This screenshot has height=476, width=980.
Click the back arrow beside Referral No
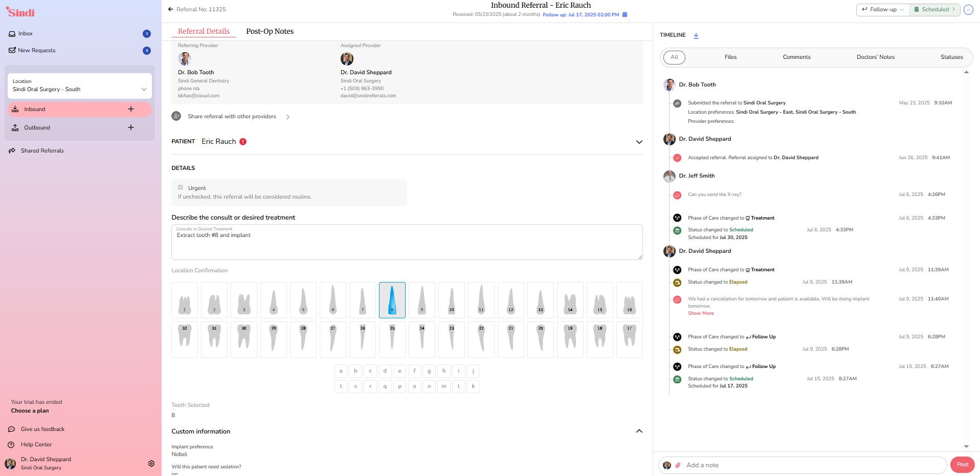(171, 9)
